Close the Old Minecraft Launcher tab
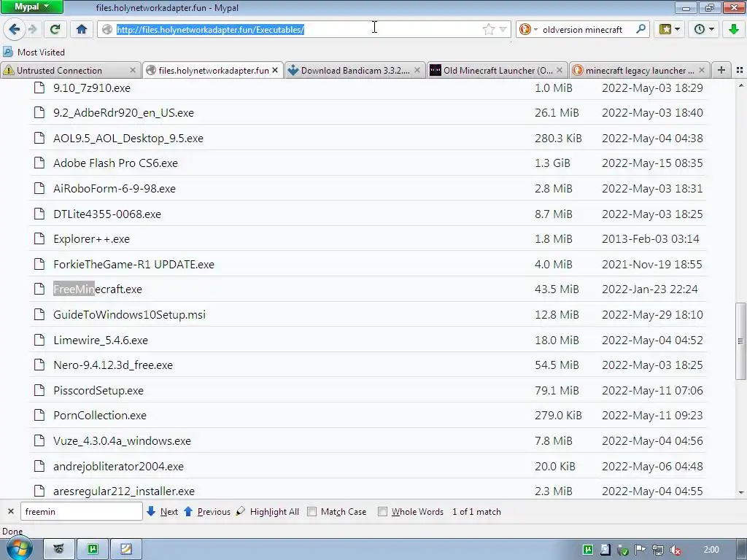 click(x=560, y=70)
